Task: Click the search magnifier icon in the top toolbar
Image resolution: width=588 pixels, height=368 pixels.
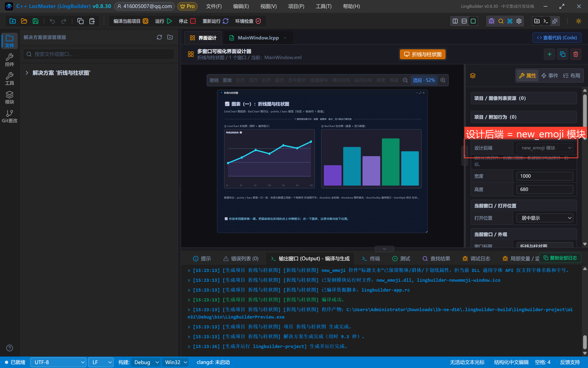Action: pyautogui.click(x=501, y=21)
